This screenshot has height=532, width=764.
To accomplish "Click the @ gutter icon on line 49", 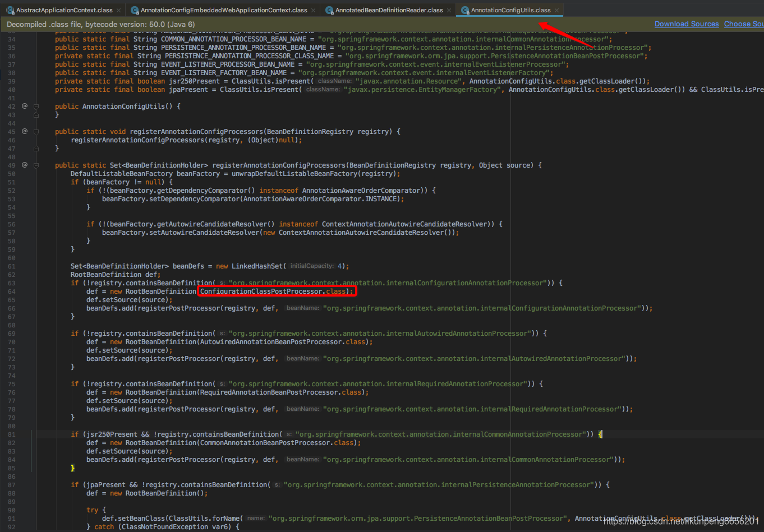I will pyautogui.click(x=24, y=165).
